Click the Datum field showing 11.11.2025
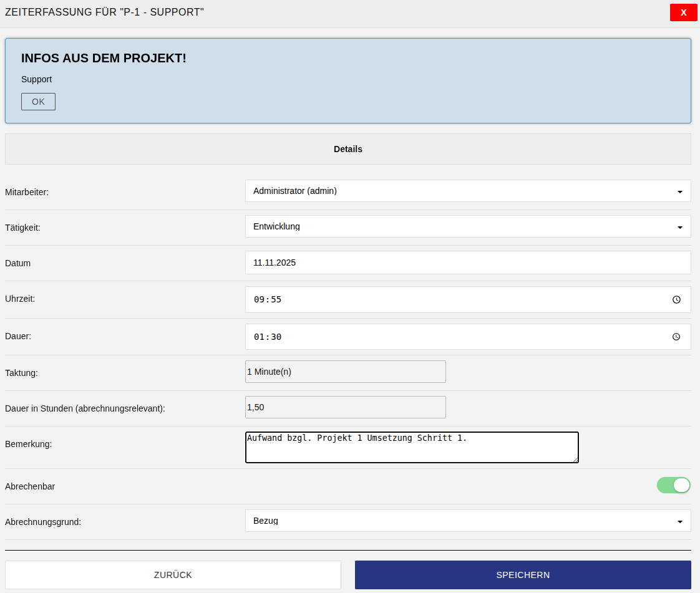Screen dimensions: 700x593 click(x=468, y=263)
